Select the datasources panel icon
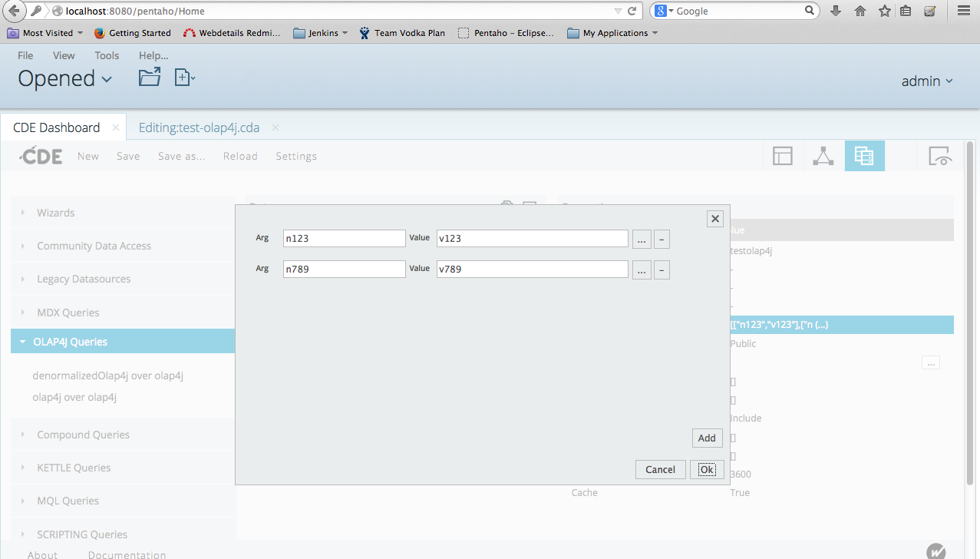 (864, 156)
